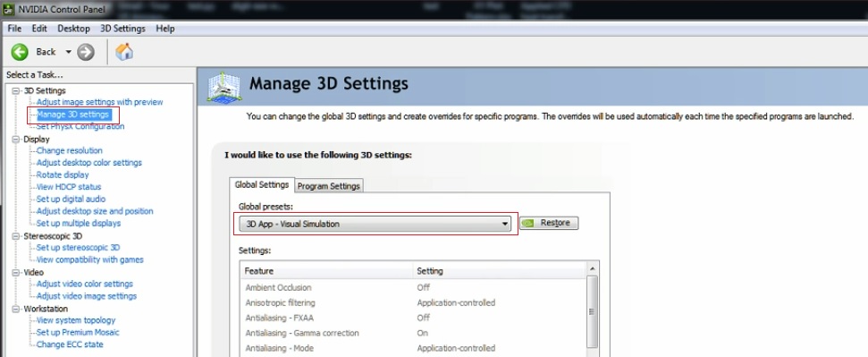Switch to the Program Settings tab
The height and width of the screenshot is (357, 868).
coord(329,186)
